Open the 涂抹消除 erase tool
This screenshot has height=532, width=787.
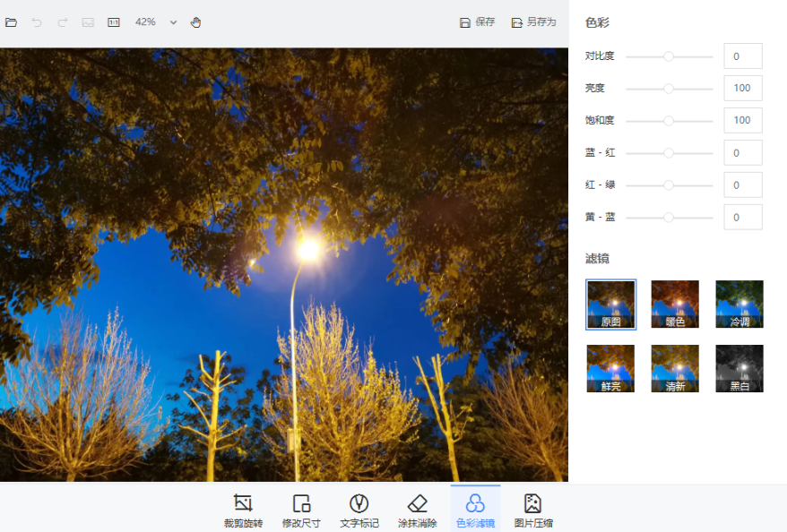417,510
